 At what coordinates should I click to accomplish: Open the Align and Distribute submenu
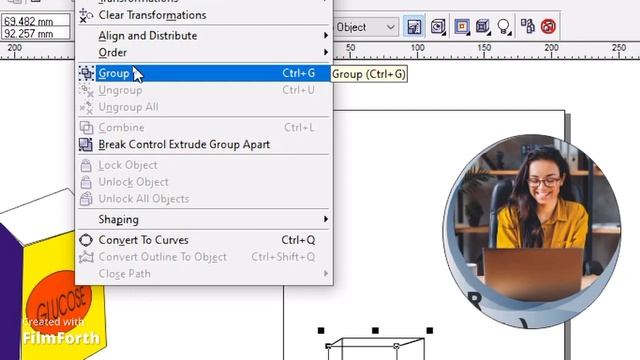(x=203, y=36)
